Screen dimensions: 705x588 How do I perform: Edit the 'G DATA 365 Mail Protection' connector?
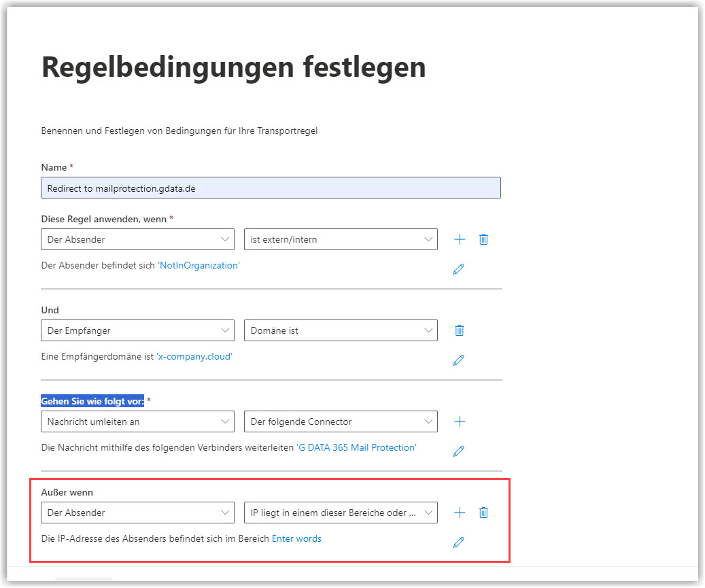tap(459, 451)
